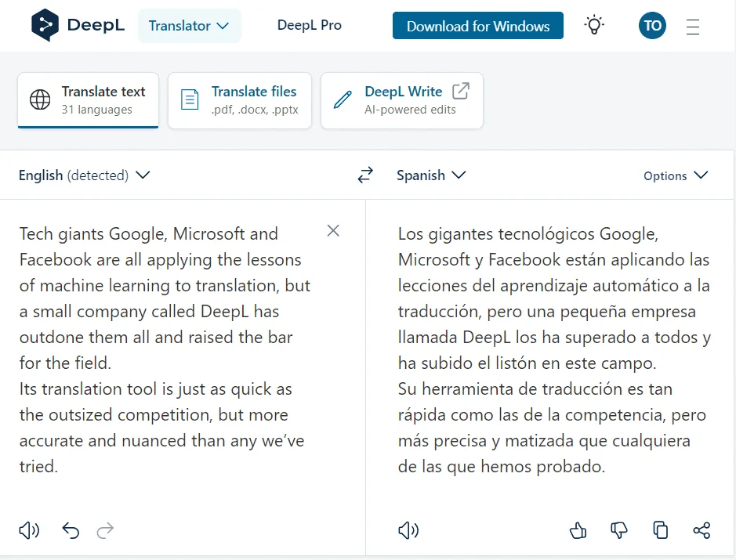Screen dimensions: 736x560
Task: Redo the source text change
Action: point(105,530)
